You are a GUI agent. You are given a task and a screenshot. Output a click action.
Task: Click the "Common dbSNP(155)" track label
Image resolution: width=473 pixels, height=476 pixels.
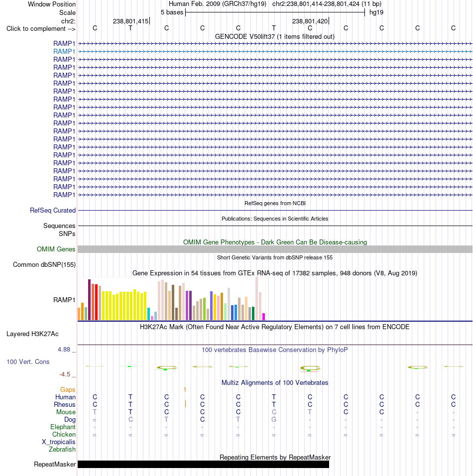pos(44,265)
